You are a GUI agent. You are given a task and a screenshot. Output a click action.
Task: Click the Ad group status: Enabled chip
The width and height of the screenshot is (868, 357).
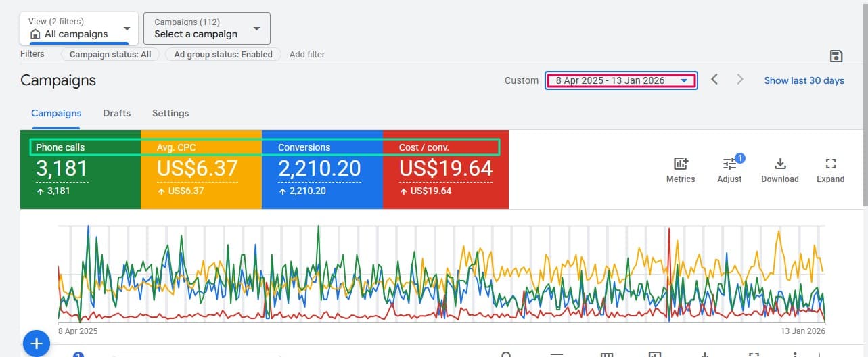point(223,54)
